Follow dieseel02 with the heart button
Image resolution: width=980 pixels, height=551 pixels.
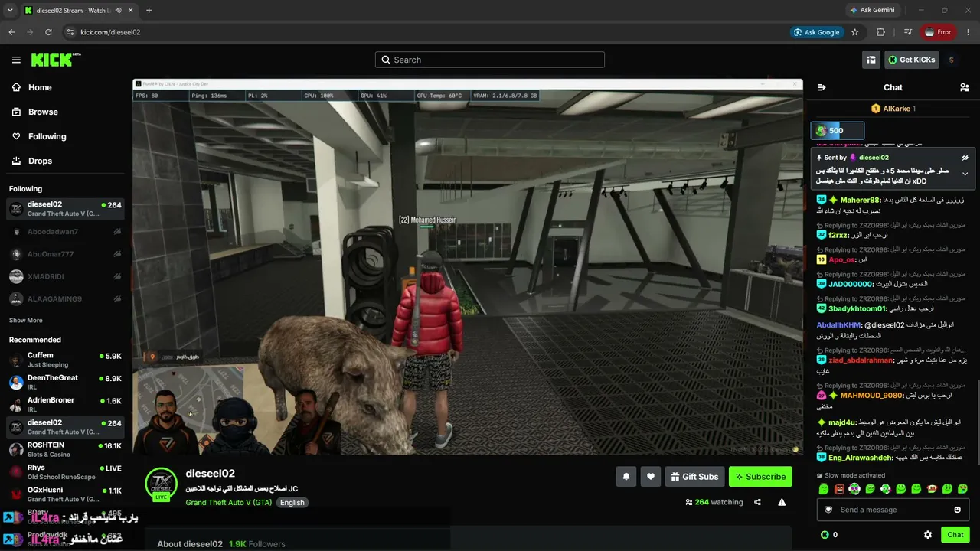651,477
